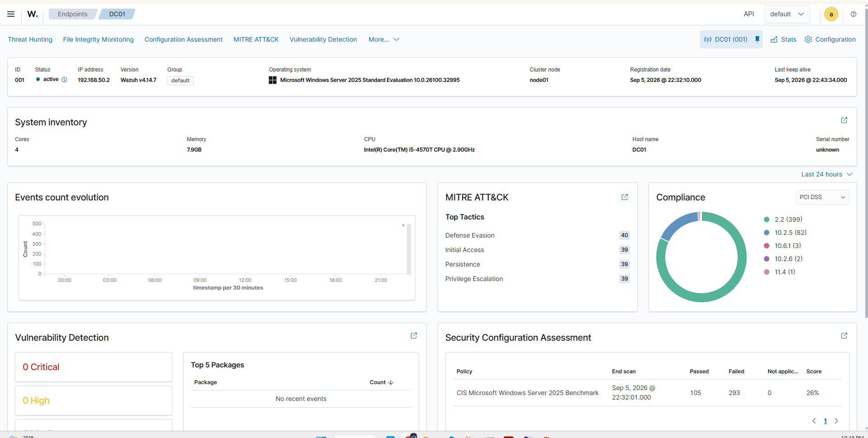Open the help icon in the header
The width and height of the screenshot is (868, 438).
854,14
